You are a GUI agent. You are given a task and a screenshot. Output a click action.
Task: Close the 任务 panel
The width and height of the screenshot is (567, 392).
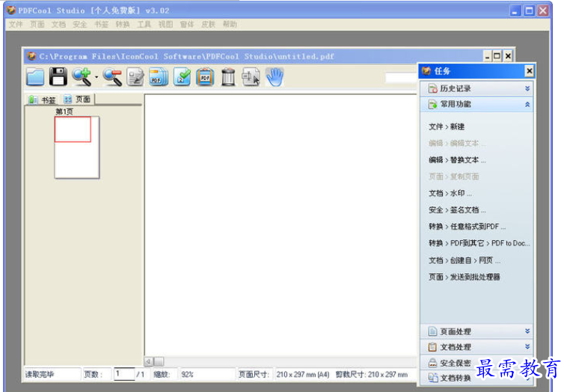[x=529, y=71]
